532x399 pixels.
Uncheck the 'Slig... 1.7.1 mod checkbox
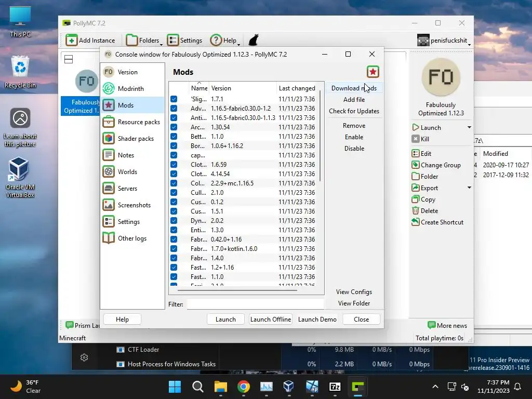[174, 99]
